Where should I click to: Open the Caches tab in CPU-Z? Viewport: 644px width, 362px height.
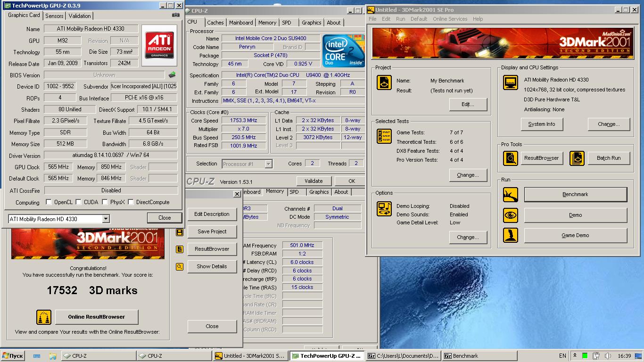click(215, 23)
